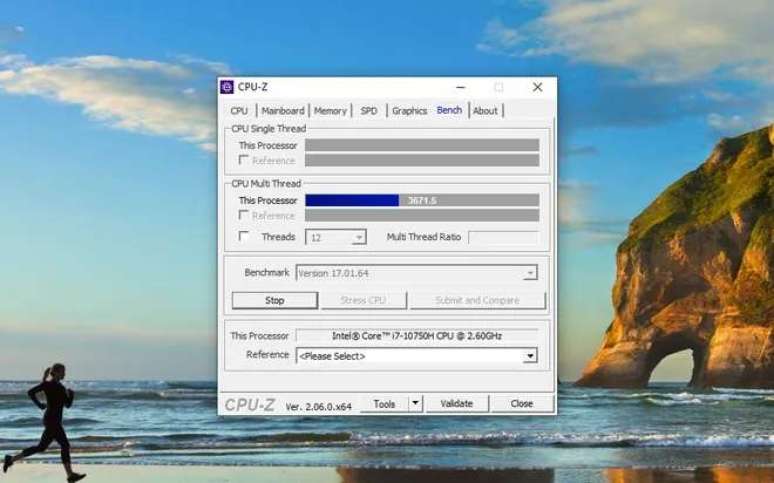Click the Close button at bottom
The image size is (774, 483).
pyautogui.click(x=522, y=403)
